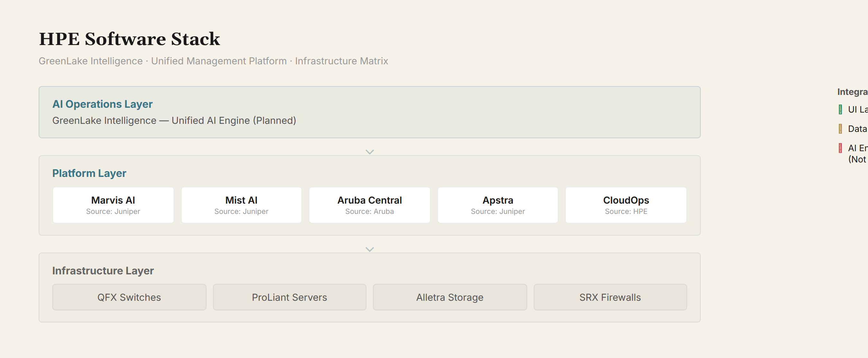The width and height of the screenshot is (868, 358).
Task: Click 'Source: HPE' under CloudOps
Action: [626, 211]
